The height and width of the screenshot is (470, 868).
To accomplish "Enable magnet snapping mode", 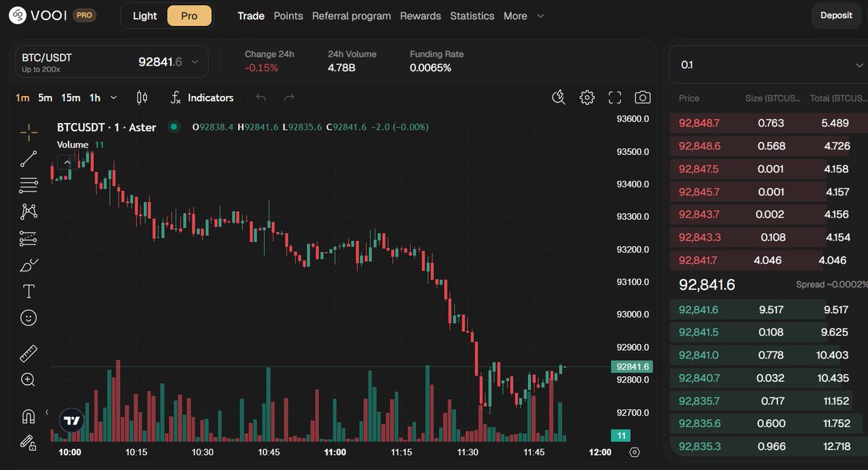I will click(28, 415).
